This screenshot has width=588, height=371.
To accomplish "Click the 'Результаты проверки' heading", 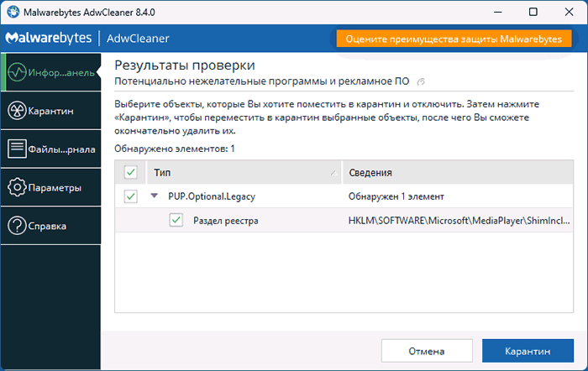I will coord(185,65).
